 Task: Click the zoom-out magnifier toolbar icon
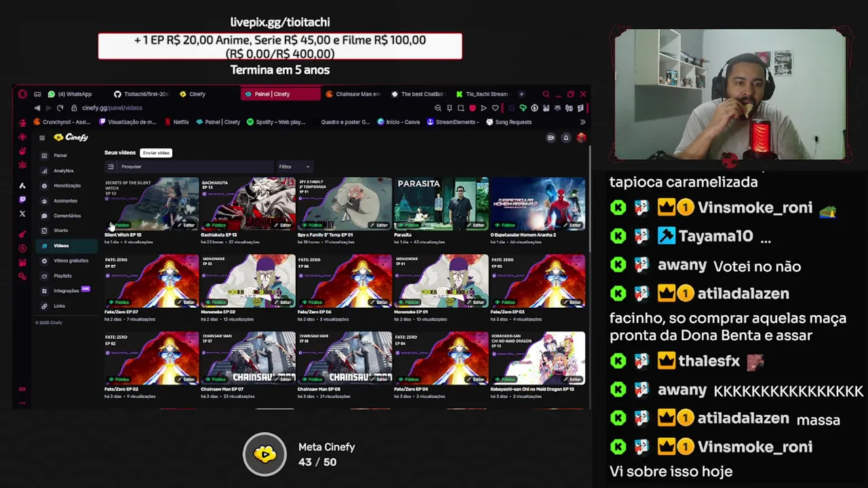click(x=438, y=108)
